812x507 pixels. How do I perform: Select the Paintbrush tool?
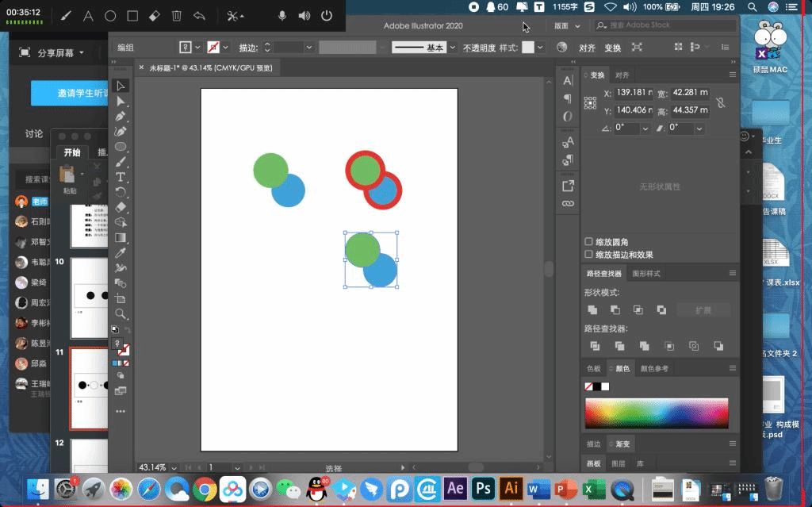click(121, 162)
